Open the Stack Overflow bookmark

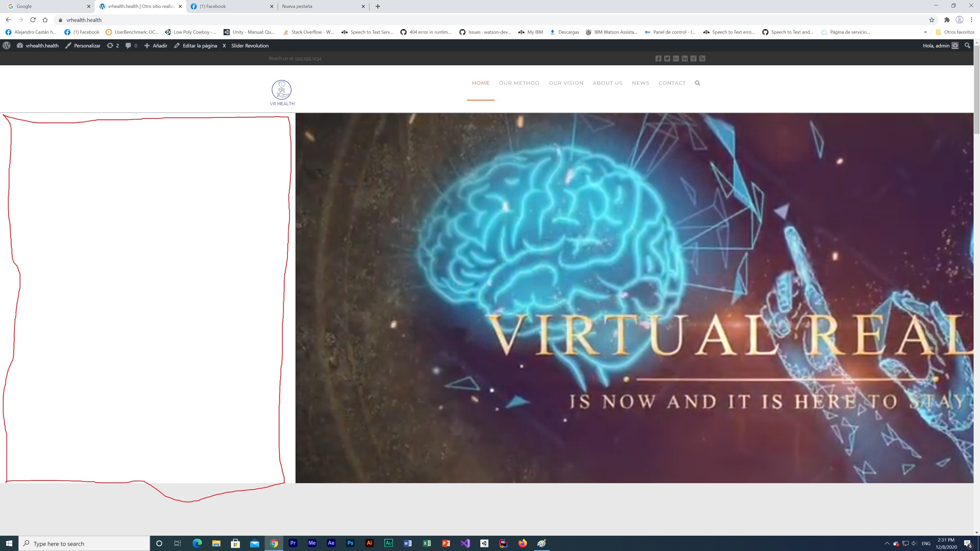tap(308, 32)
